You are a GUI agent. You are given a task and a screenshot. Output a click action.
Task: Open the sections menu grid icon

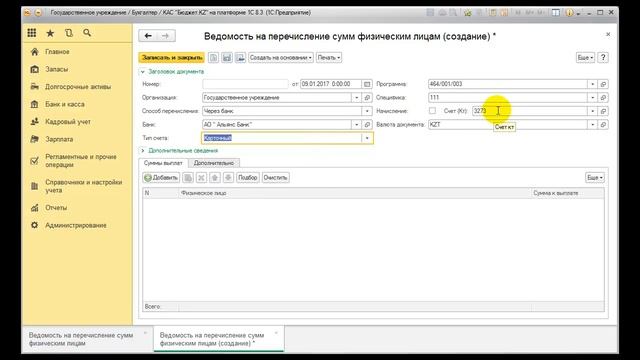pos(32,33)
